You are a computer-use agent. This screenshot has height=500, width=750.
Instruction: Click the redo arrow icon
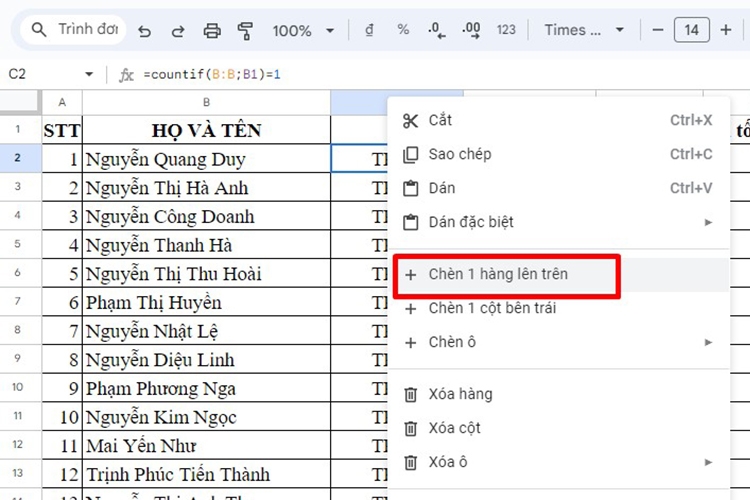[x=178, y=31]
